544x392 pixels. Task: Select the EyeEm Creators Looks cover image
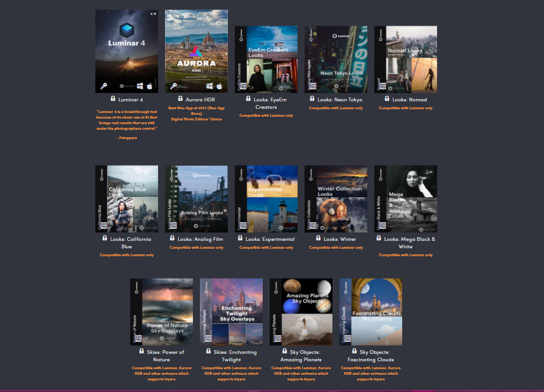click(x=266, y=60)
